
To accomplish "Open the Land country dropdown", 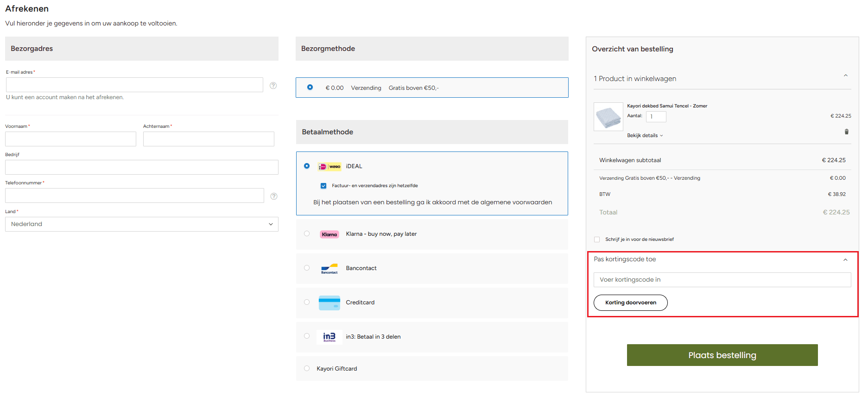I will [141, 224].
